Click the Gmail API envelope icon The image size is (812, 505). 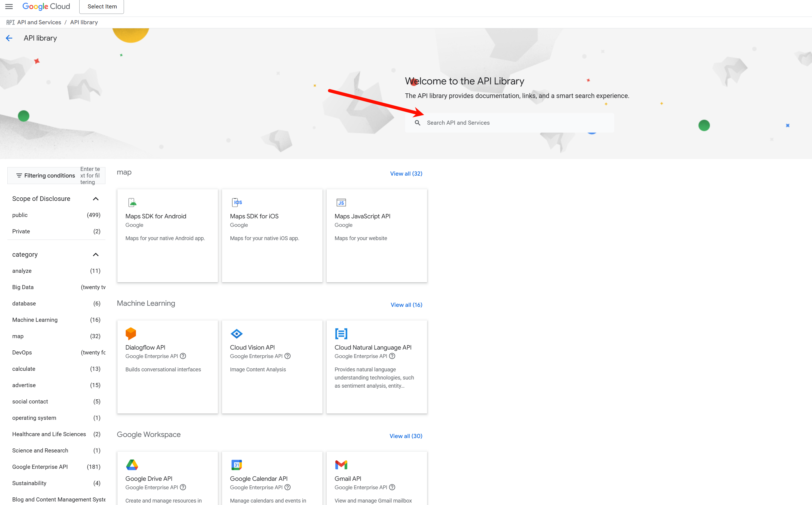click(x=341, y=465)
